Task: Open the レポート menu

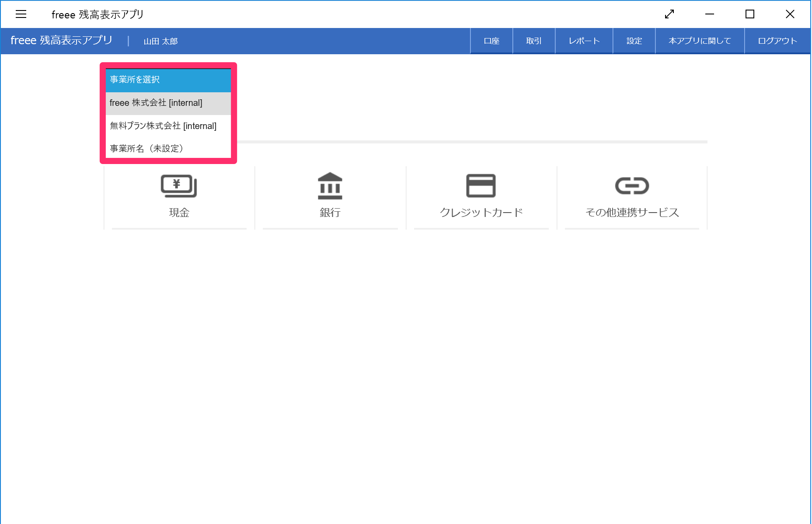Action: coord(584,41)
